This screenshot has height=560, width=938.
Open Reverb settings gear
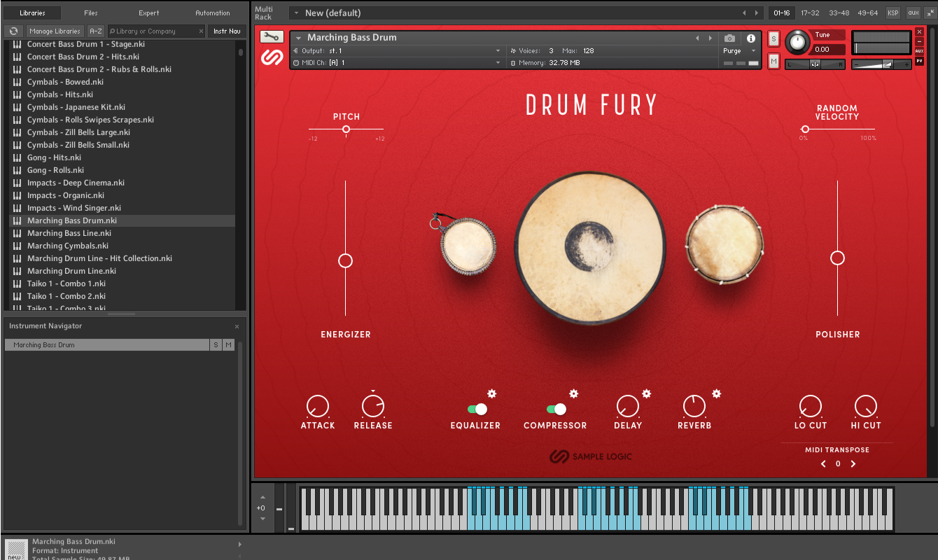(717, 393)
